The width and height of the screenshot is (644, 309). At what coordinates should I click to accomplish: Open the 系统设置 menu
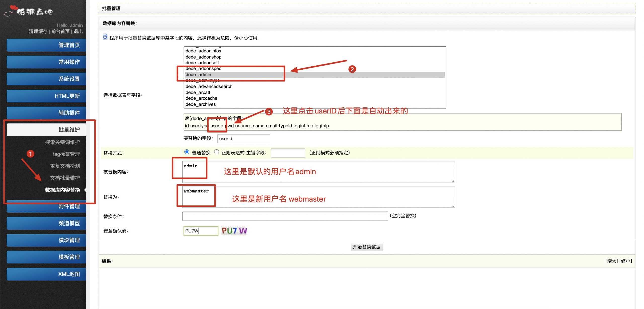[x=46, y=79]
